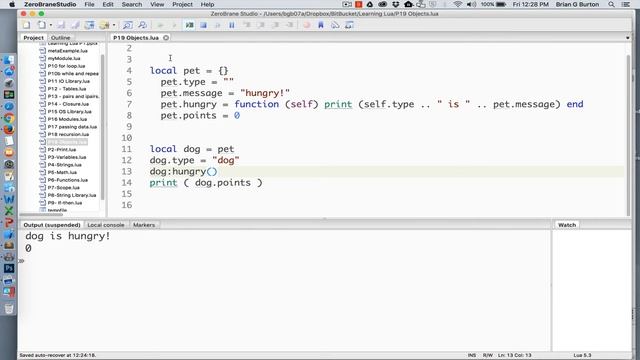Screen dimensions: 640x360
Task: Create a new file with the New toolbar icon
Action: (x=27, y=25)
